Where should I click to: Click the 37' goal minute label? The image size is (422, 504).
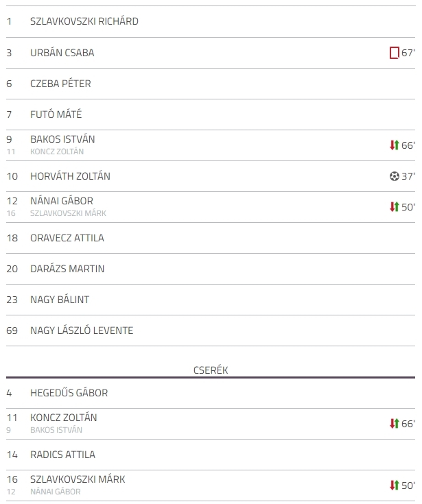(x=408, y=176)
